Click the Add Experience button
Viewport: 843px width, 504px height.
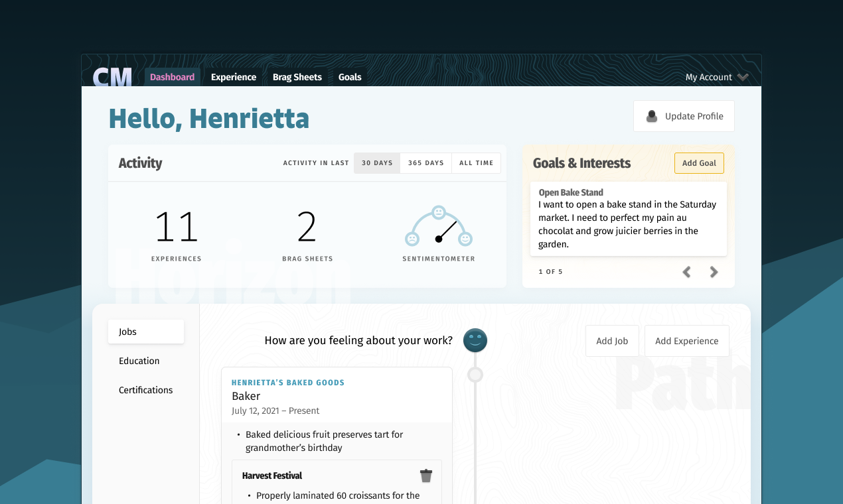click(x=686, y=341)
